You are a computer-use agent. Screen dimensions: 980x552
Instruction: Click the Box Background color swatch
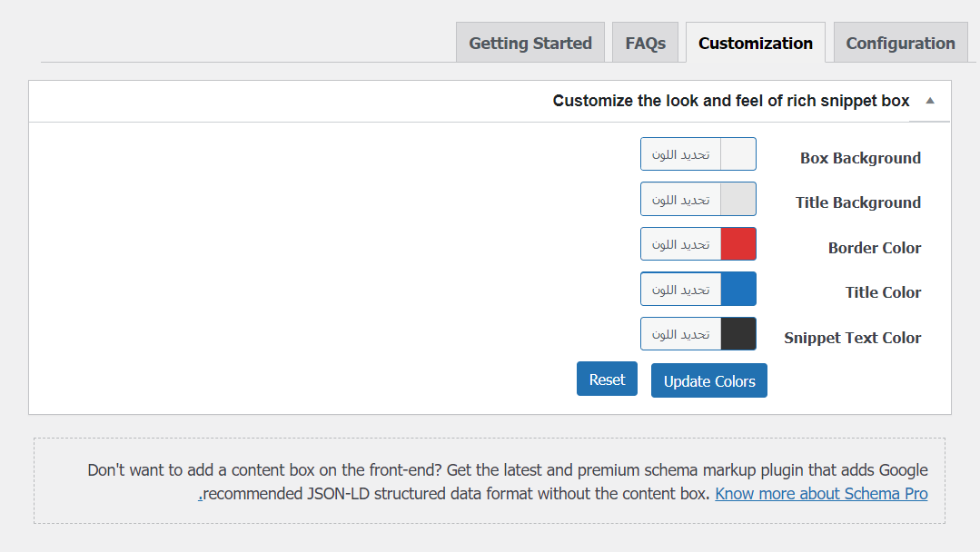(738, 154)
